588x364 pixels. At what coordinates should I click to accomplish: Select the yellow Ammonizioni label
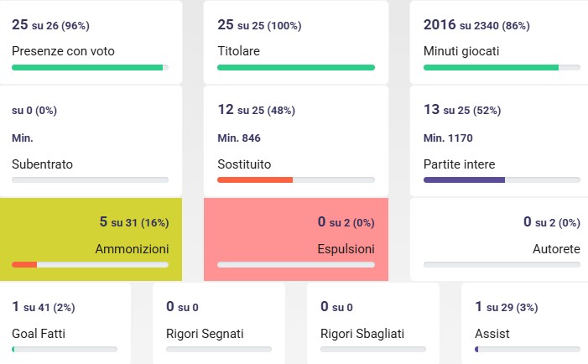(x=132, y=248)
